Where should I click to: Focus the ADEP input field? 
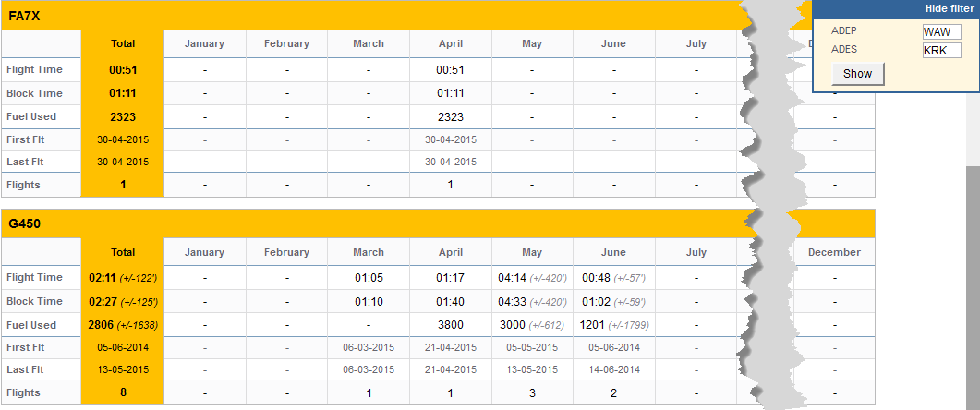coord(941,31)
